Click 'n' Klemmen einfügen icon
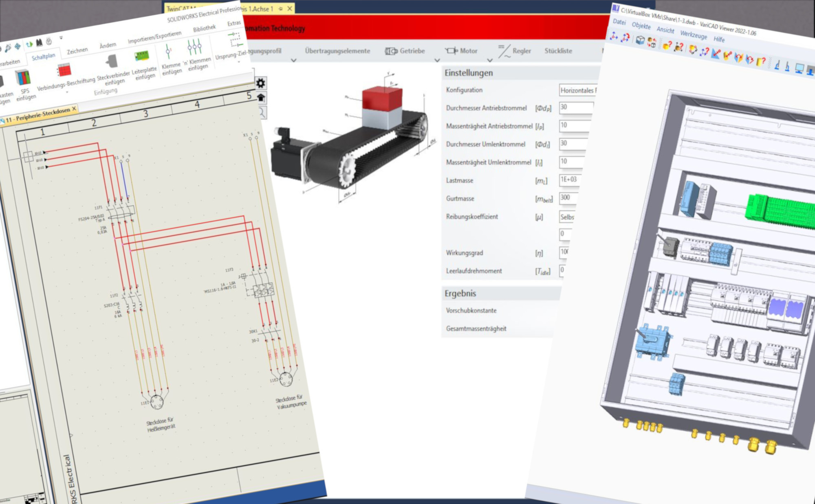This screenshot has height=504, width=815. click(x=194, y=47)
